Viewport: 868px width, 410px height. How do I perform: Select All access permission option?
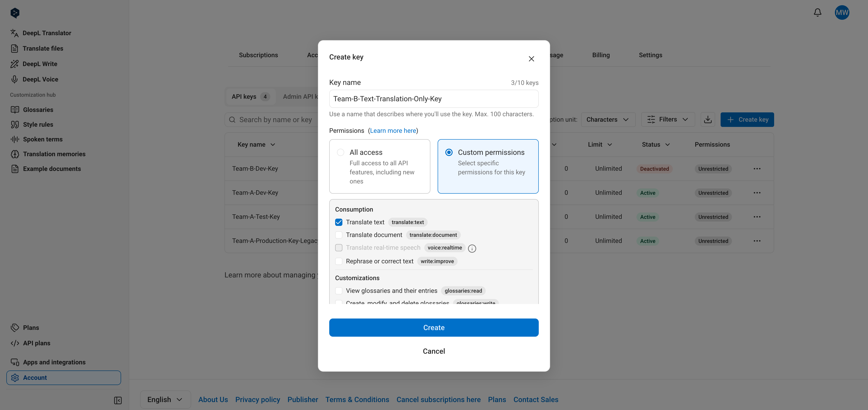coord(379,166)
